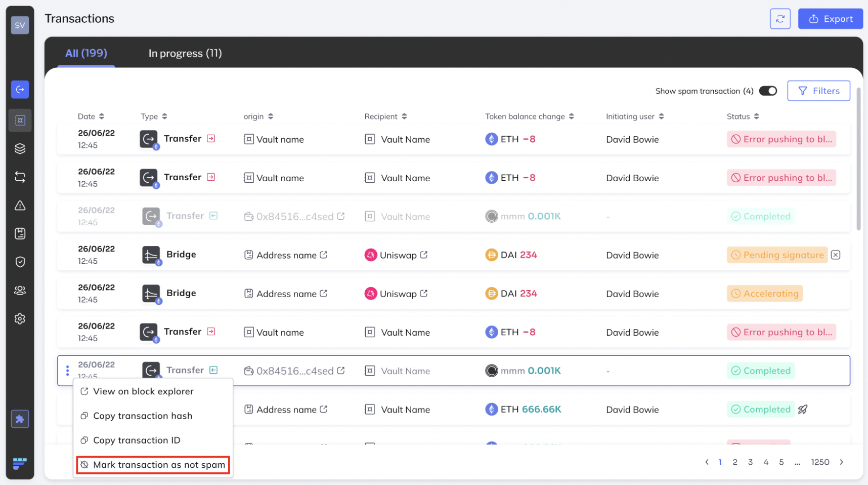Go to page 3
This screenshot has height=485, width=868.
coord(751,462)
